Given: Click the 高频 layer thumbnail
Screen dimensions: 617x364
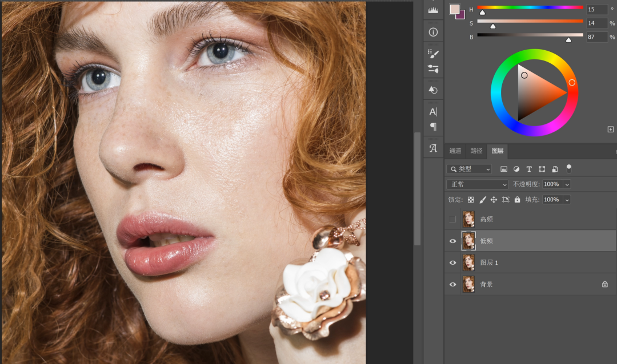Looking at the screenshot, I should coord(468,219).
